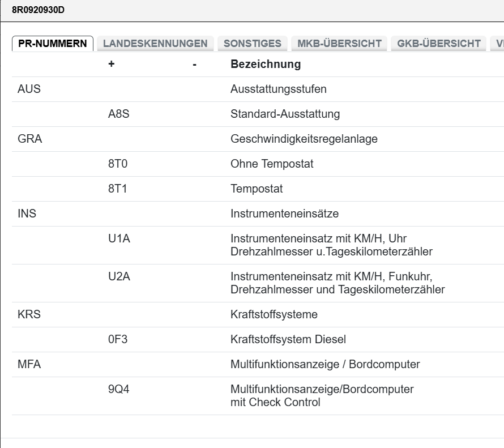Open the SONSTIGES tab
Image resolution: width=504 pixels, height=448 pixels.
(x=253, y=43)
